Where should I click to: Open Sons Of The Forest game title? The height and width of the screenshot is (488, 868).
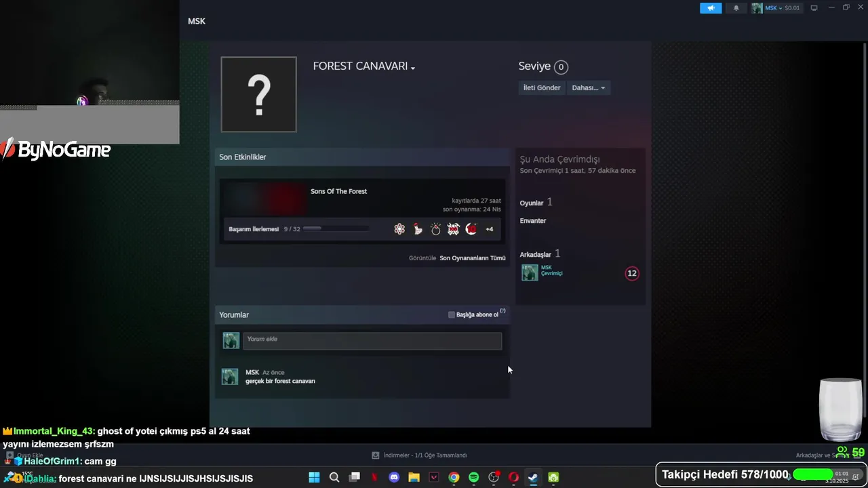[338, 191]
